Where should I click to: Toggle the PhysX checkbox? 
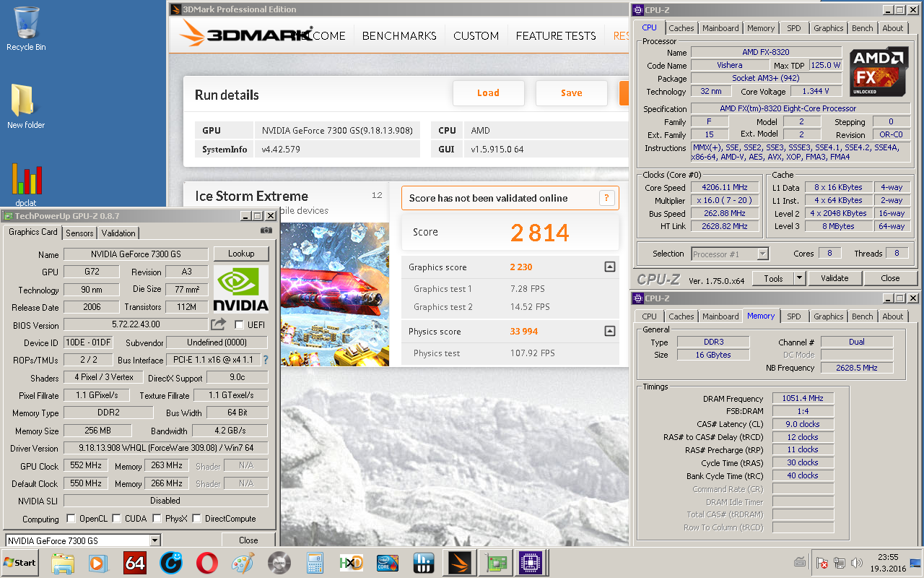pyautogui.click(x=157, y=519)
